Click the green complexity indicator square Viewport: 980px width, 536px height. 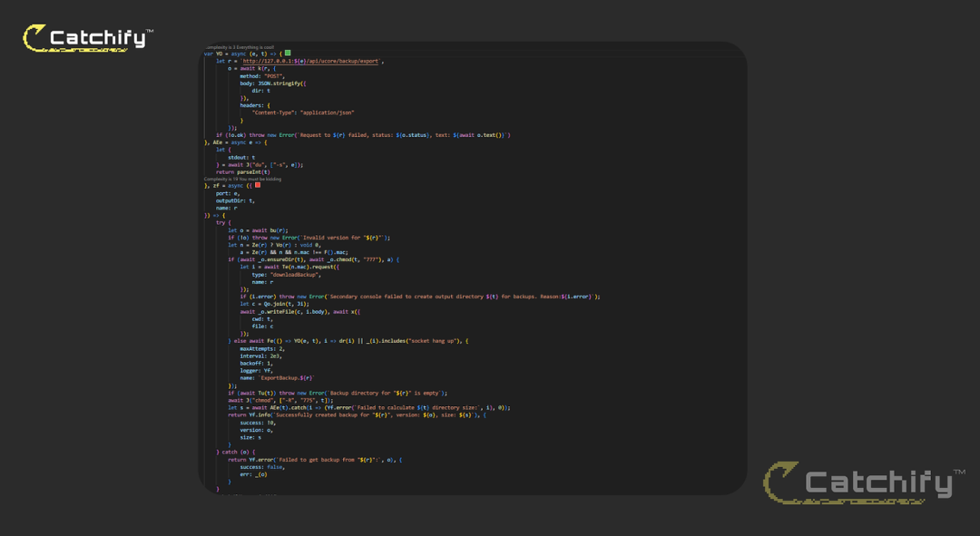pyautogui.click(x=288, y=54)
